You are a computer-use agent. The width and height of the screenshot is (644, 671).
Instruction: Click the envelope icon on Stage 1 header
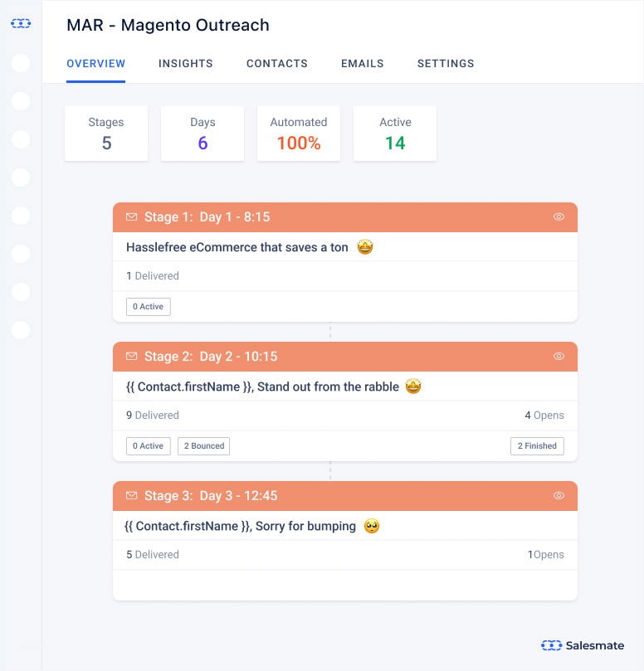pyautogui.click(x=131, y=216)
